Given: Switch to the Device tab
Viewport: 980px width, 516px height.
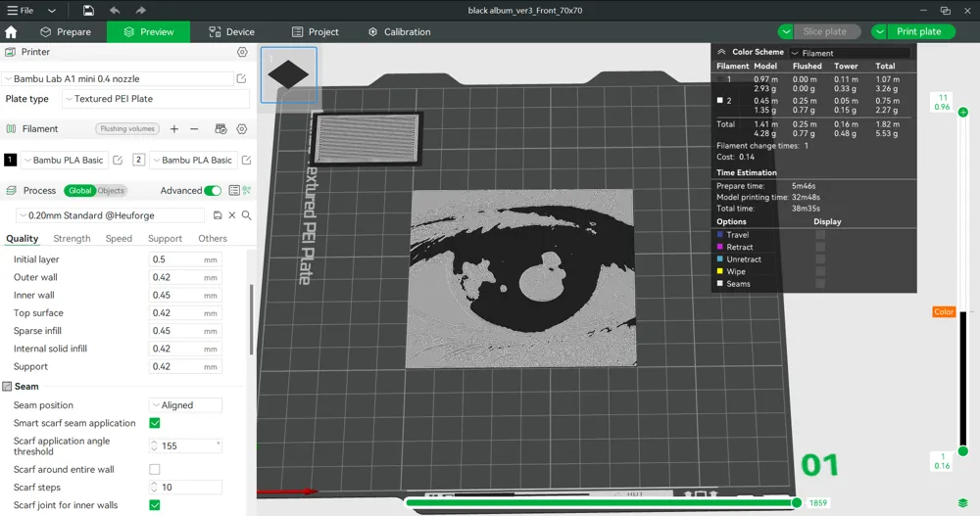Looking at the screenshot, I should click(231, 32).
